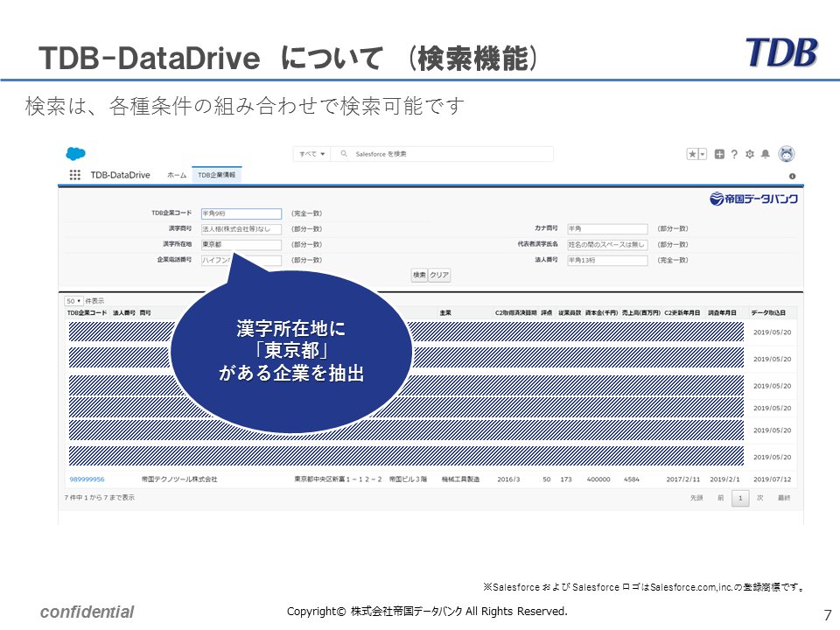Sort by 主業 column header

pos(445,313)
